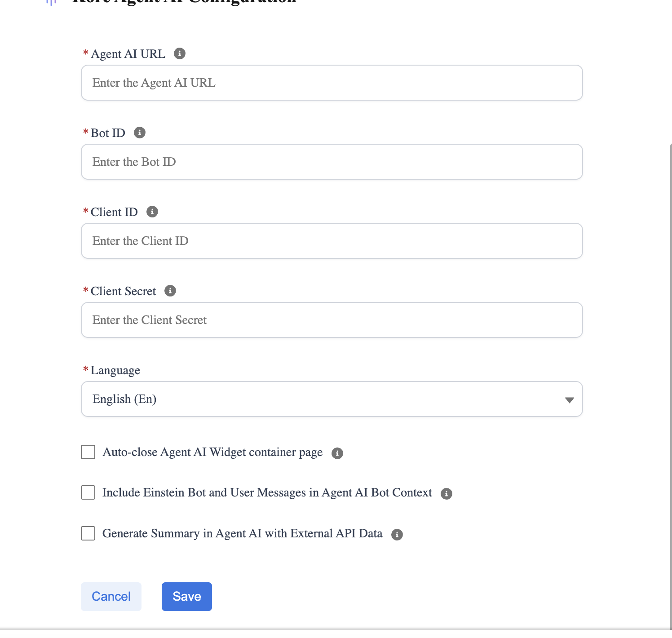Screen dimensions: 672x638
Task: Click the Client Secret info icon
Action: coord(170,291)
